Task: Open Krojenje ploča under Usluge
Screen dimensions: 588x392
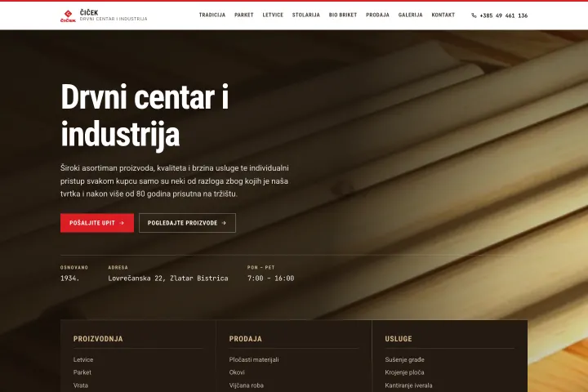Action: [404, 372]
